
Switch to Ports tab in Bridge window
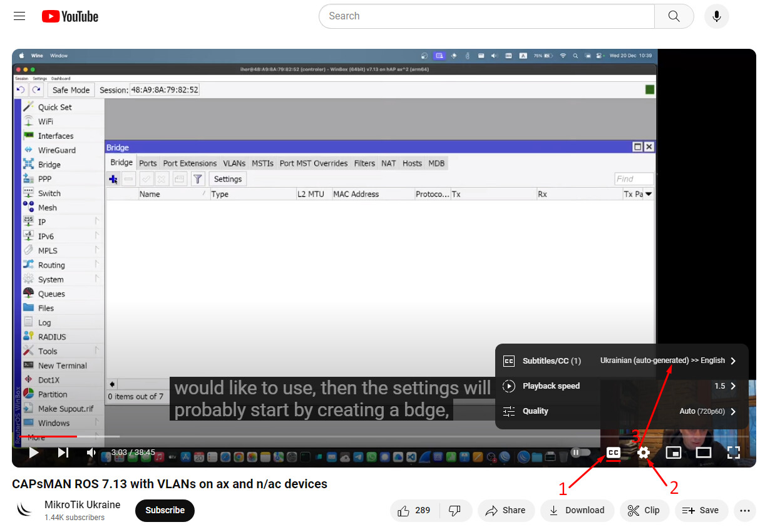pyautogui.click(x=148, y=163)
